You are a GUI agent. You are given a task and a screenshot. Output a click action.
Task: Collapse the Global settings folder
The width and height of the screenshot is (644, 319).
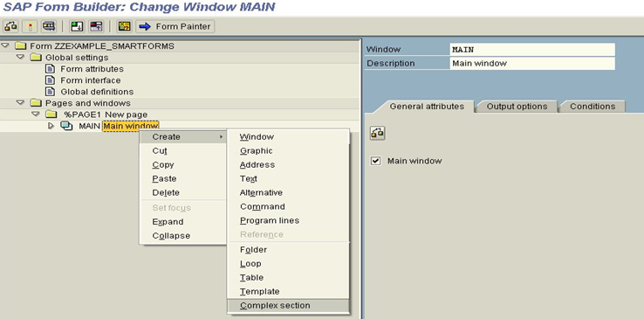[x=20, y=57]
